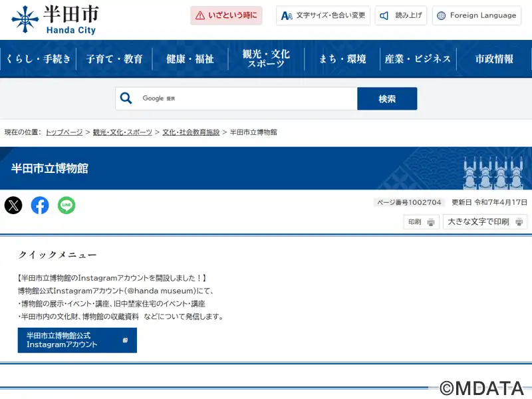This screenshot has height=399, width=532.
Task: Open くらし・手続き menu
Action: click(38, 59)
